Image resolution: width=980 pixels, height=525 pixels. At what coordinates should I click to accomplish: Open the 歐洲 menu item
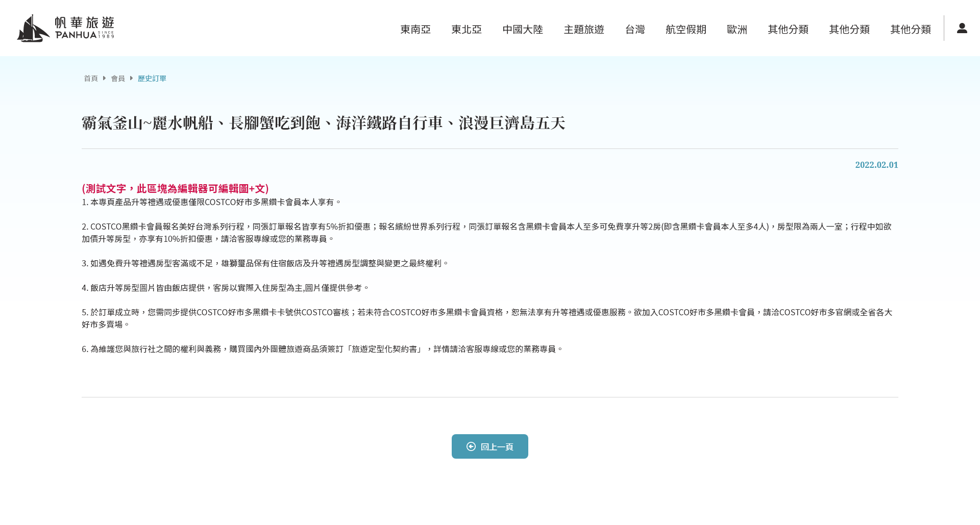pyautogui.click(x=737, y=29)
